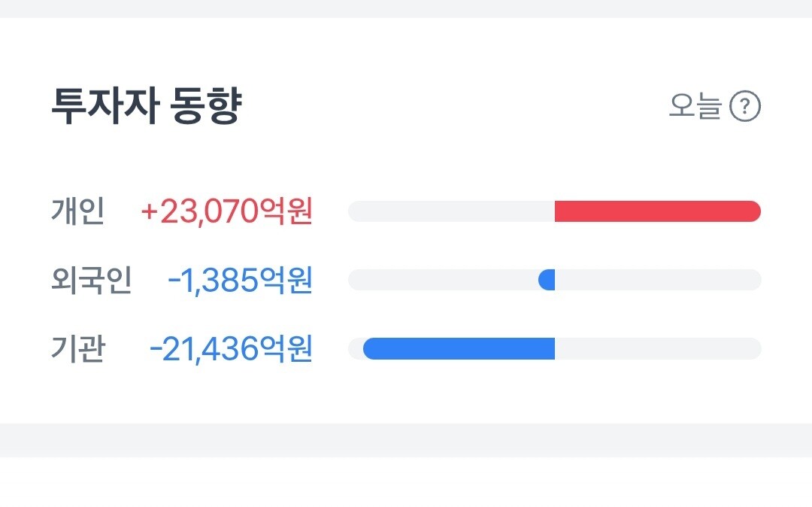Click the small blue 외국인 bar segment
This screenshot has width=812, height=507.
click(547, 280)
